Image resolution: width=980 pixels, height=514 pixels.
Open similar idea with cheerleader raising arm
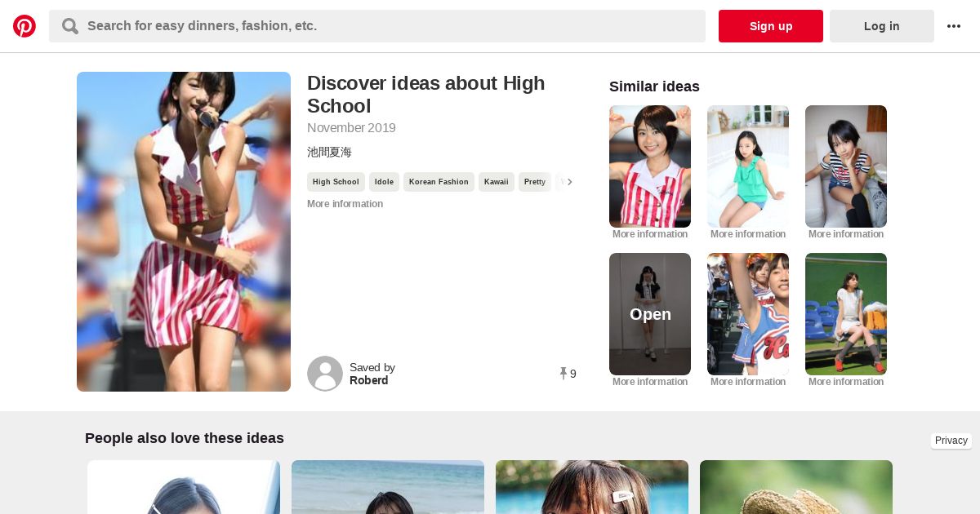point(748,314)
